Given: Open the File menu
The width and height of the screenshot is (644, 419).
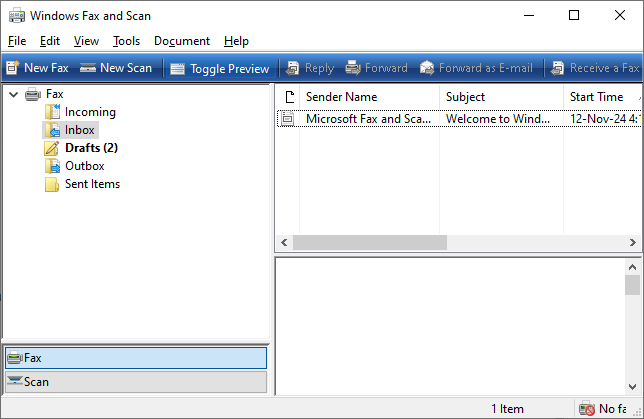Looking at the screenshot, I should tap(17, 41).
